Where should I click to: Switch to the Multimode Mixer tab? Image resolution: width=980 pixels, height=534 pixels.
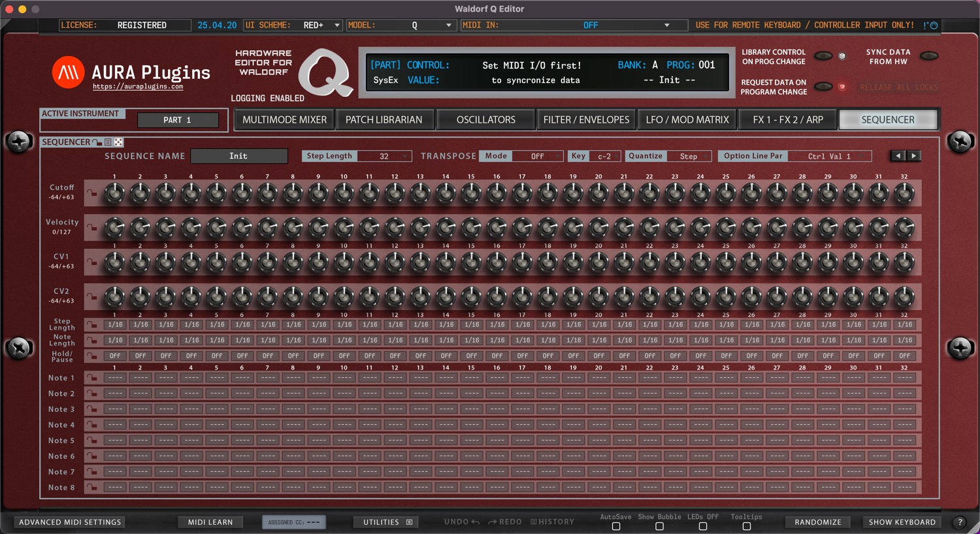[284, 120]
